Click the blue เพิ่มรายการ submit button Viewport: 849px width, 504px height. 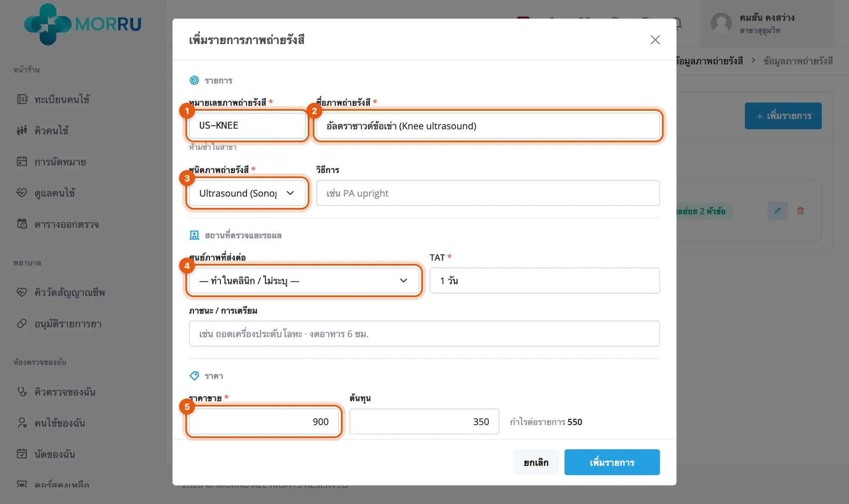click(612, 462)
